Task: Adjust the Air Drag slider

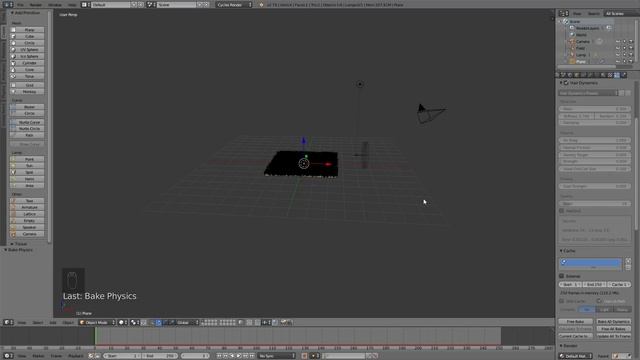Action: (594, 140)
